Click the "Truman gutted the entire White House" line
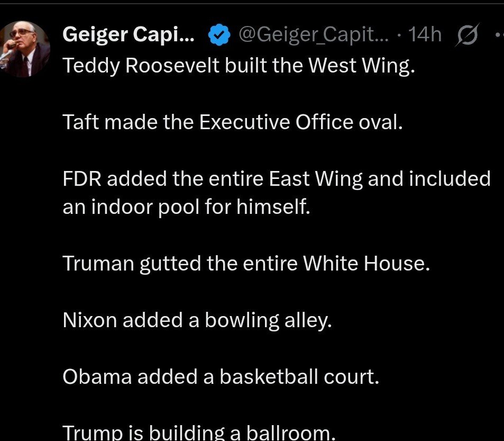504x441 pixels. [246, 263]
